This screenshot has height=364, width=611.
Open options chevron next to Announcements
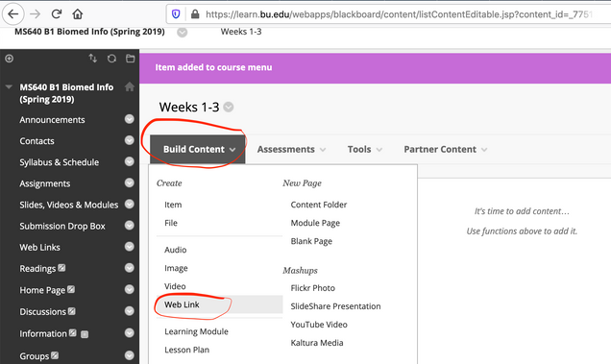[x=130, y=119]
